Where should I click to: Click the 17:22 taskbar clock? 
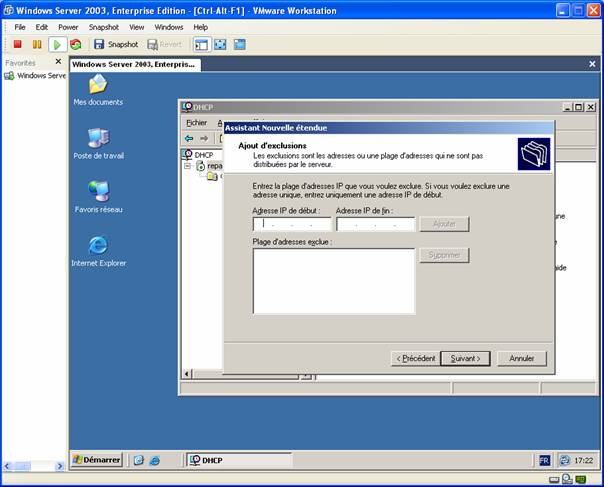click(583, 460)
